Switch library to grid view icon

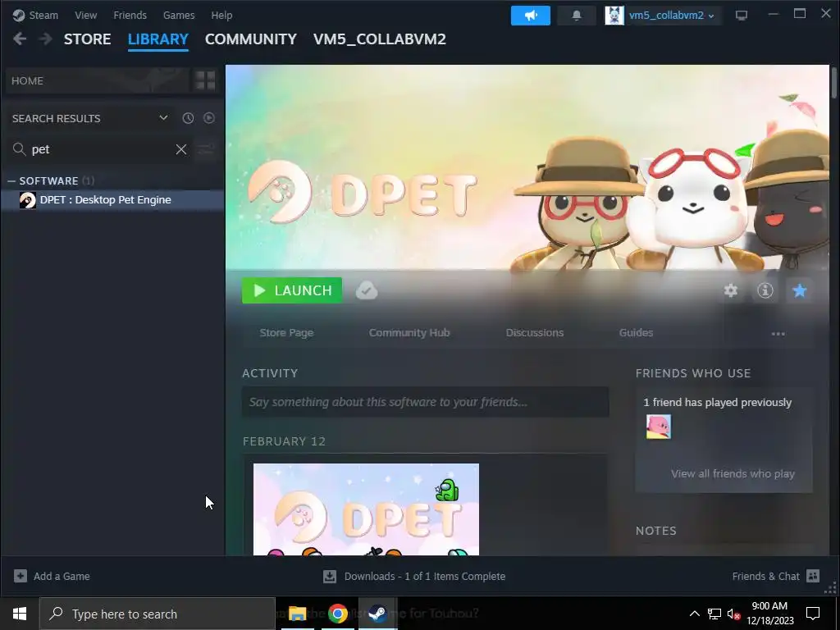pos(205,80)
